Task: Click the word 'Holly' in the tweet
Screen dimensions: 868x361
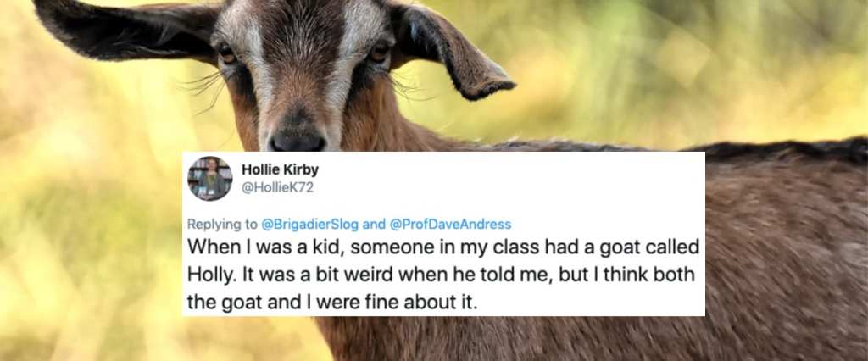Action: coord(204,275)
